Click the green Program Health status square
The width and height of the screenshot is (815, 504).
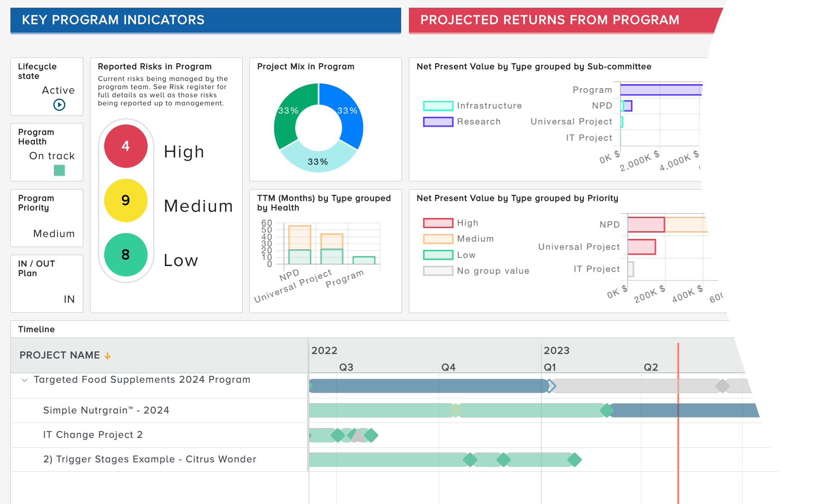tap(59, 171)
